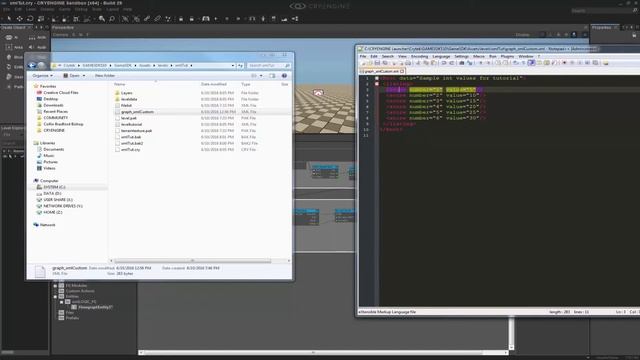Activate the Move tool in CRYENGINE toolbar
This screenshot has width=640, height=360.
coord(19,19)
